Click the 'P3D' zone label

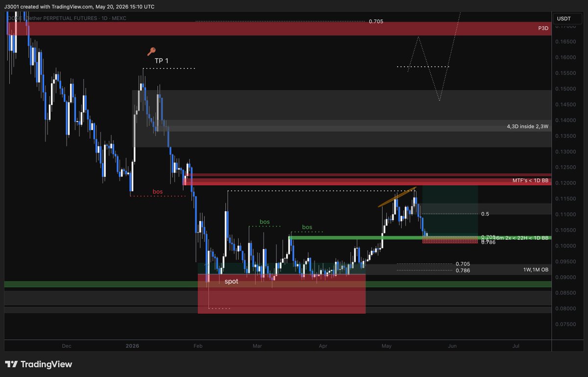543,28
